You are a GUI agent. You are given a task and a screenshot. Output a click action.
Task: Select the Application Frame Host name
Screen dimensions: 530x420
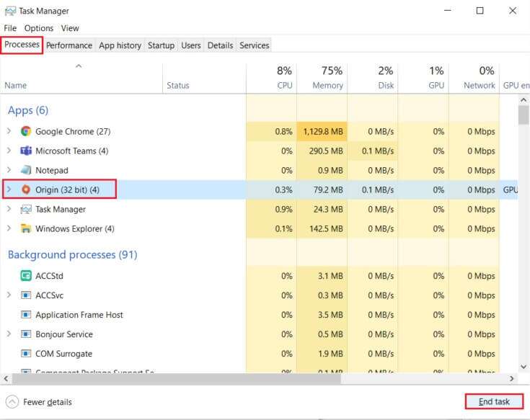click(79, 315)
